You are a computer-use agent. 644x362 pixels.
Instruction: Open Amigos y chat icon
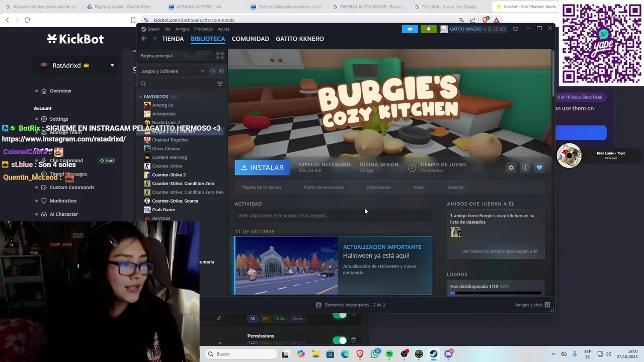pyautogui.click(x=547, y=305)
